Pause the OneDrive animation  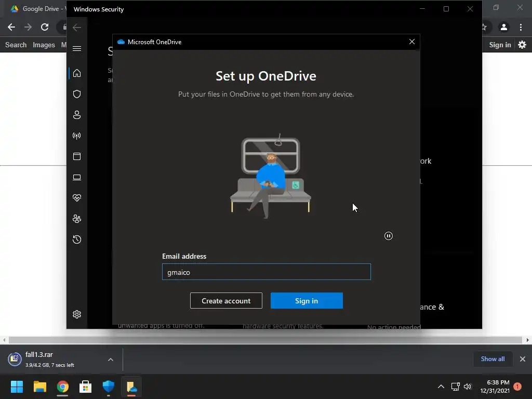point(389,236)
